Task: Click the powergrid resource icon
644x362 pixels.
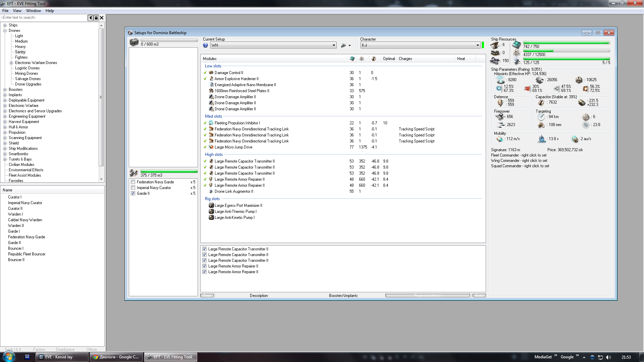Action: (517, 53)
